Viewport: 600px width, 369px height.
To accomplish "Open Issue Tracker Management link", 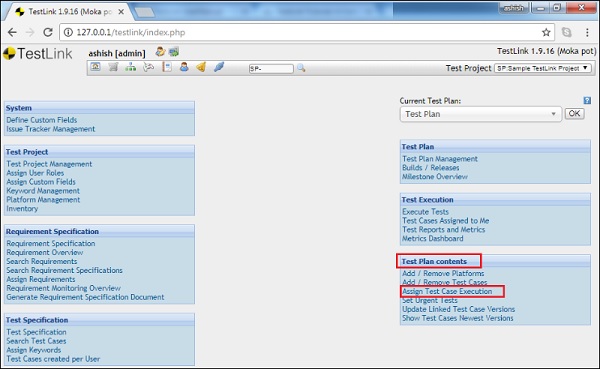I will pyautogui.click(x=51, y=129).
